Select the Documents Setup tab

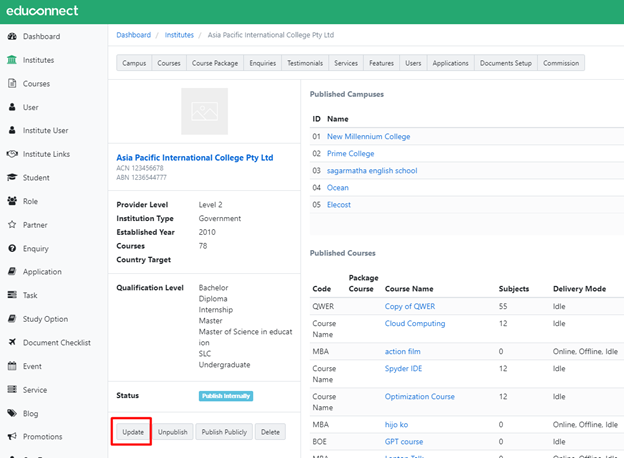(x=505, y=63)
